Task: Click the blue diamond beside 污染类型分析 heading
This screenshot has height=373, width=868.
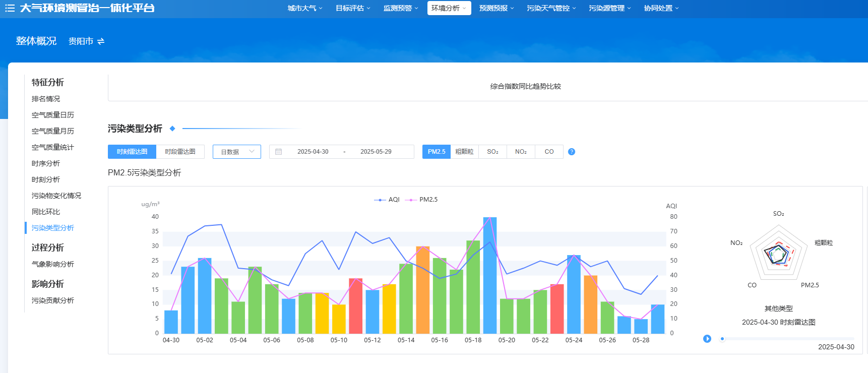Action: (172, 129)
